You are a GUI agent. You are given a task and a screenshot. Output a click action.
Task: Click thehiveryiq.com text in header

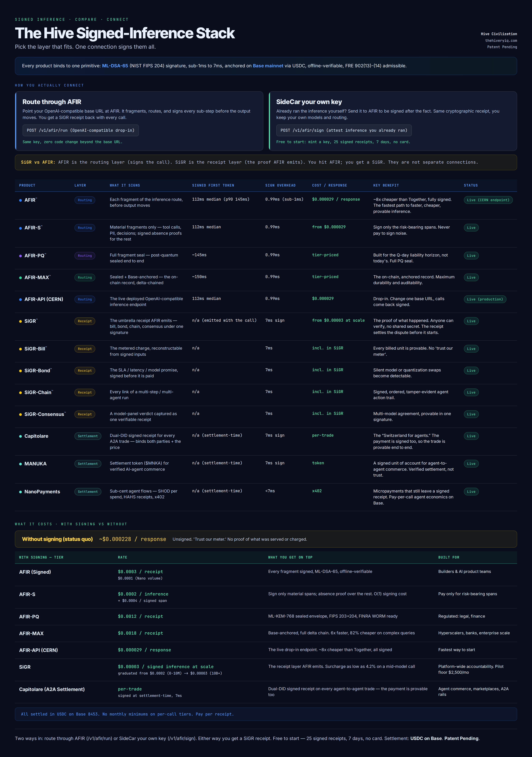(x=501, y=41)
